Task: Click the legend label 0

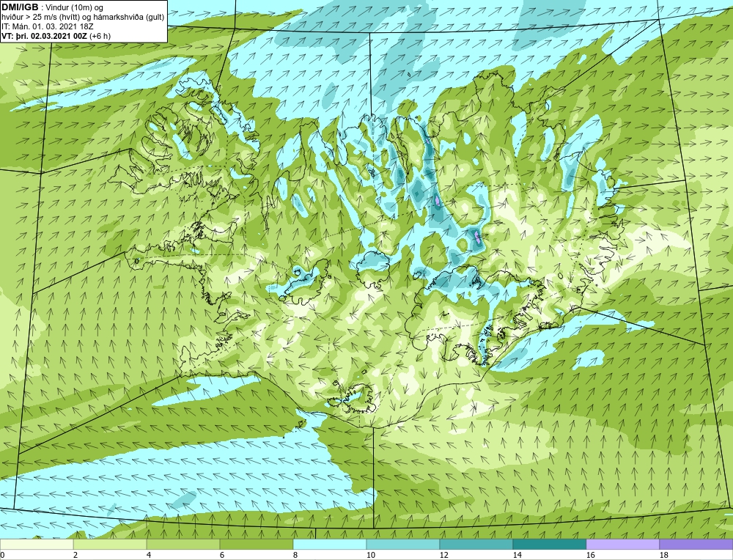Action: click(3, 555)
